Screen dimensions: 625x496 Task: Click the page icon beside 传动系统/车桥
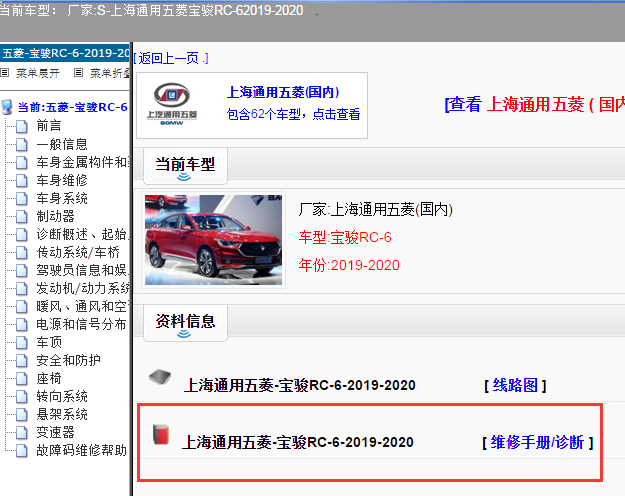click(x=22, y=252)
